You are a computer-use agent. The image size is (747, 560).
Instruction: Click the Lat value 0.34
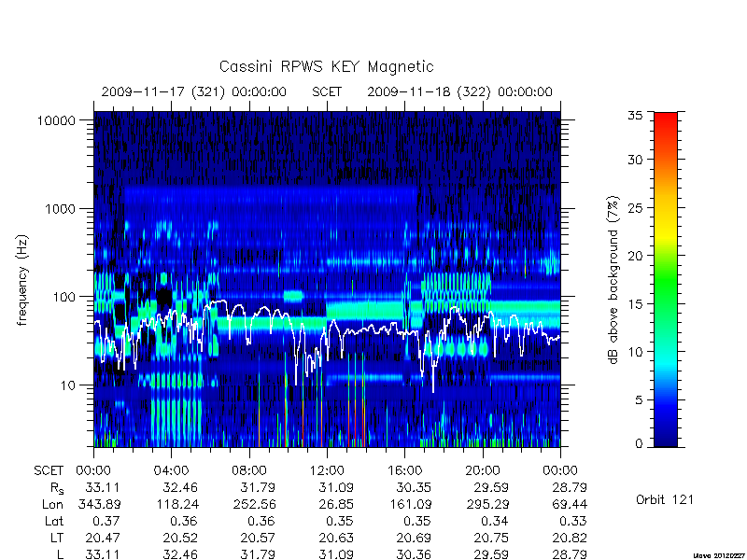tap(496, 521)
